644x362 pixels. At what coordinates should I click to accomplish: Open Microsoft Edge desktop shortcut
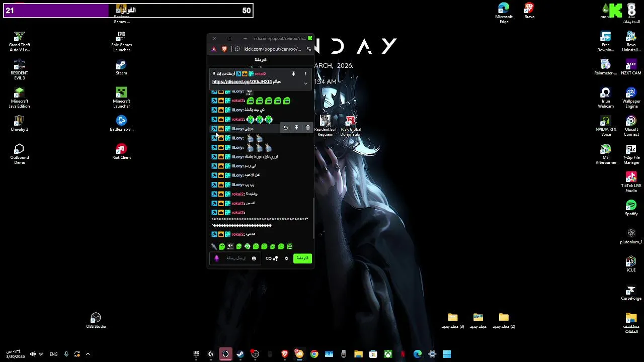pyautogui.click(x=504, y=14)
